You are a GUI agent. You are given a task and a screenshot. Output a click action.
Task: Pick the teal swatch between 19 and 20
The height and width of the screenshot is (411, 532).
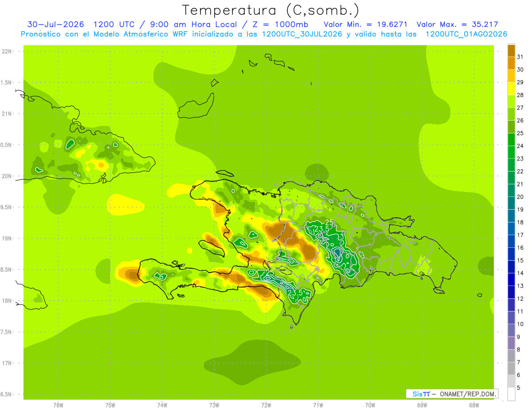tap(511, 203)
